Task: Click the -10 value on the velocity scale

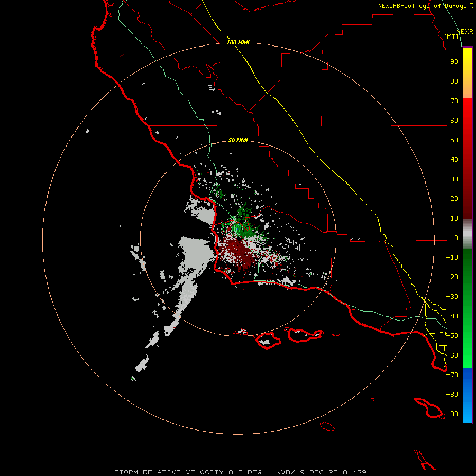Action: 452,258
